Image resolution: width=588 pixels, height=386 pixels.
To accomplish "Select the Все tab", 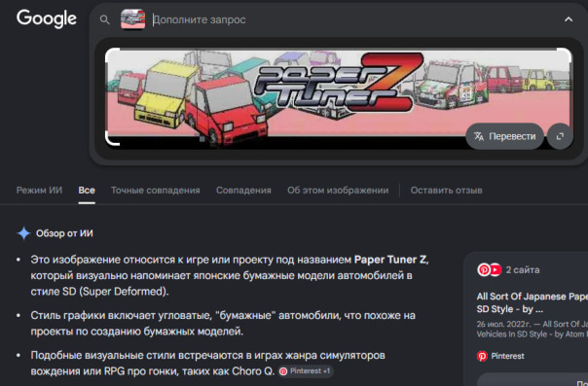I will (x=87, y=191).
